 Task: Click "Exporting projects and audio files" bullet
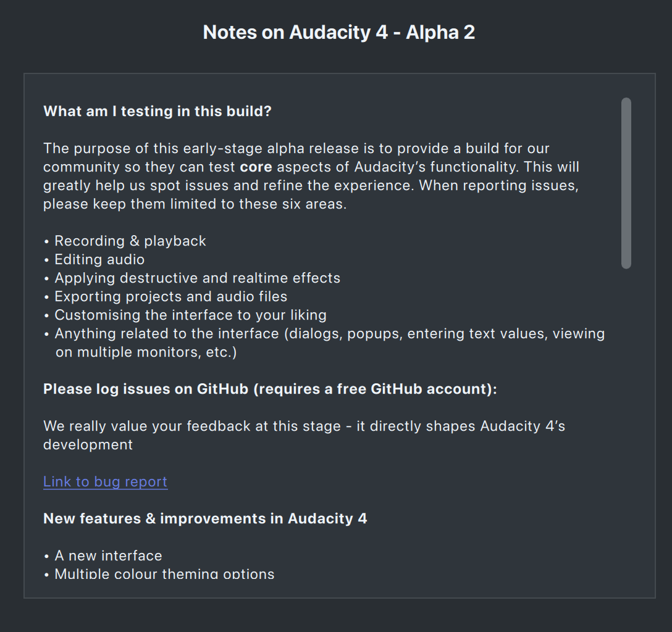coord(170,297)
